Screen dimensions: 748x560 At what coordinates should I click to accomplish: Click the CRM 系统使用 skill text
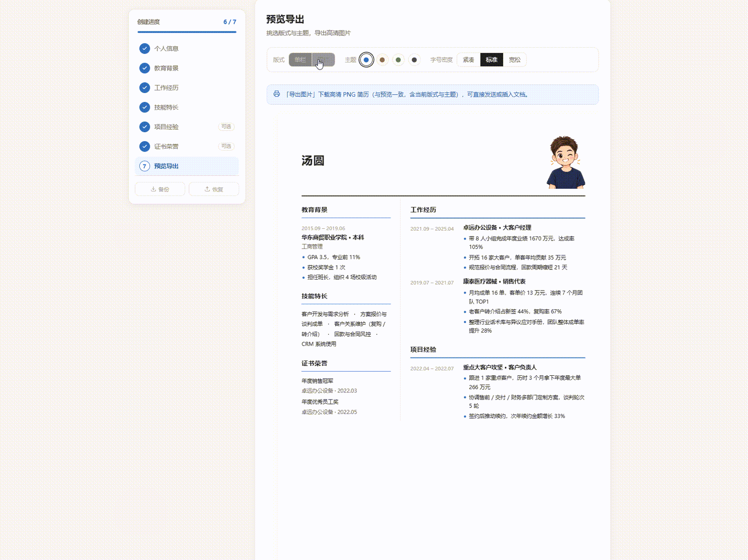click(319, 344)
